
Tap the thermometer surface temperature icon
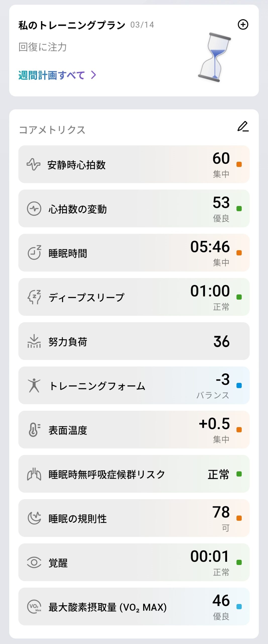[x=34, y=430]
